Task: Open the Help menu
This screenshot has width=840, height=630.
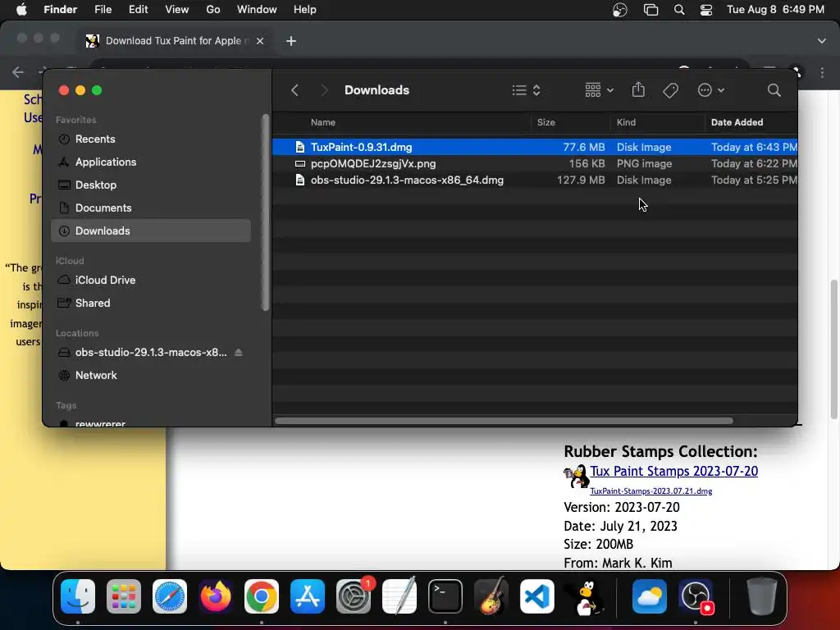Action: (x=305, y=10)
